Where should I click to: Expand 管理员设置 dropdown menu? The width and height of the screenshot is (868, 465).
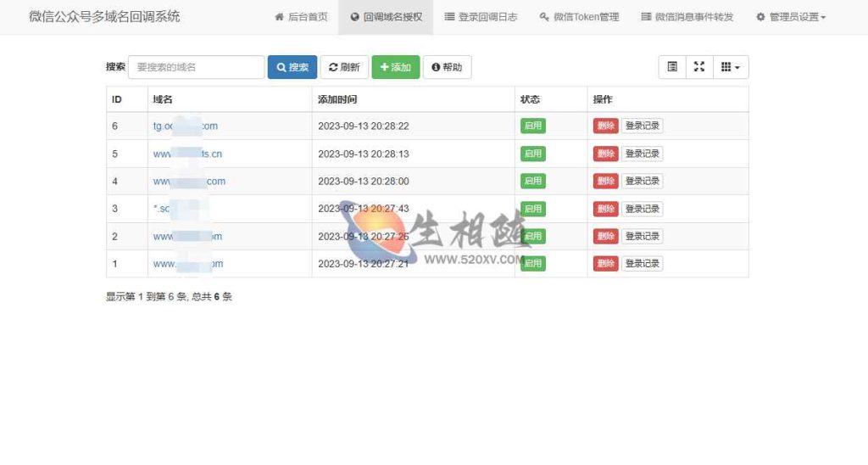click(x=791, y=17)
